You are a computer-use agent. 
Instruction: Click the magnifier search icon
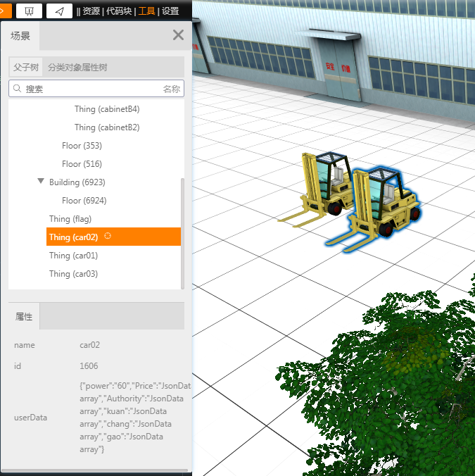[18, 88]
